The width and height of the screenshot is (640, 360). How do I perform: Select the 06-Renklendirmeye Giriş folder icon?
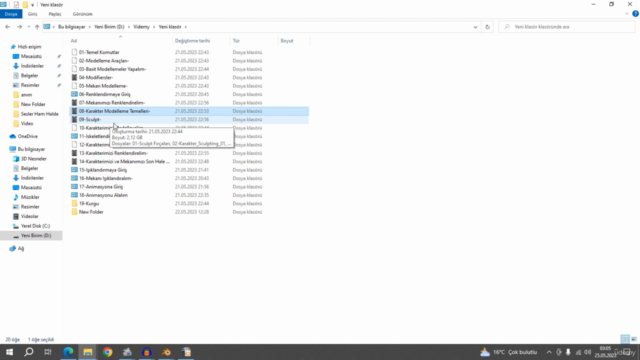click(74, 94)
